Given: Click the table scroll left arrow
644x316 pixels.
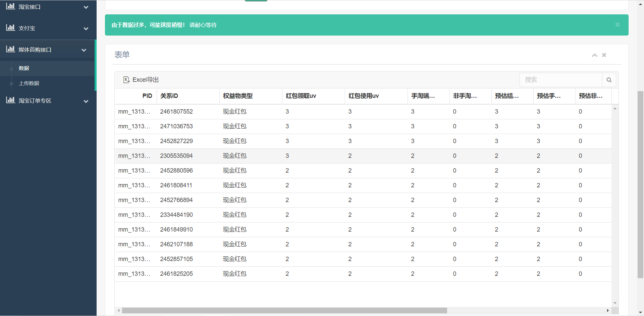Looking at the screenshot, I should pos(118,311).
